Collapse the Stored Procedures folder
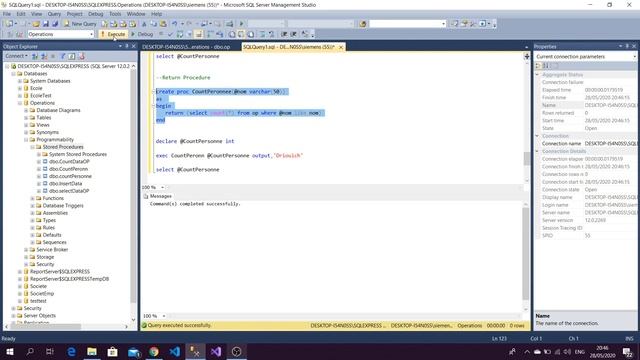 (32, 147)
